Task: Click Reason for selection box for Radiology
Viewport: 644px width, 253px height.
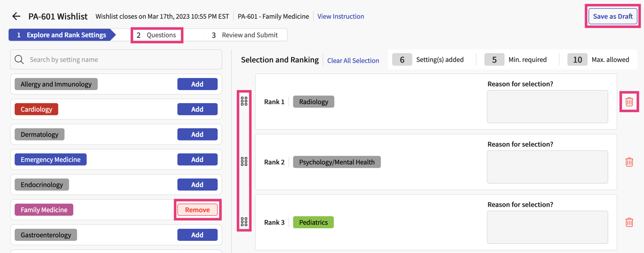Action: coord(547,107)
